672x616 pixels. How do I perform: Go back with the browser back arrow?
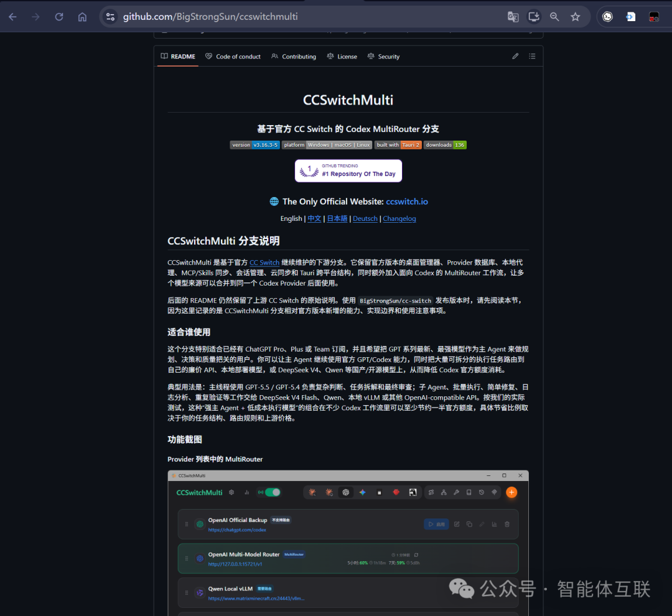coord(13,17)
